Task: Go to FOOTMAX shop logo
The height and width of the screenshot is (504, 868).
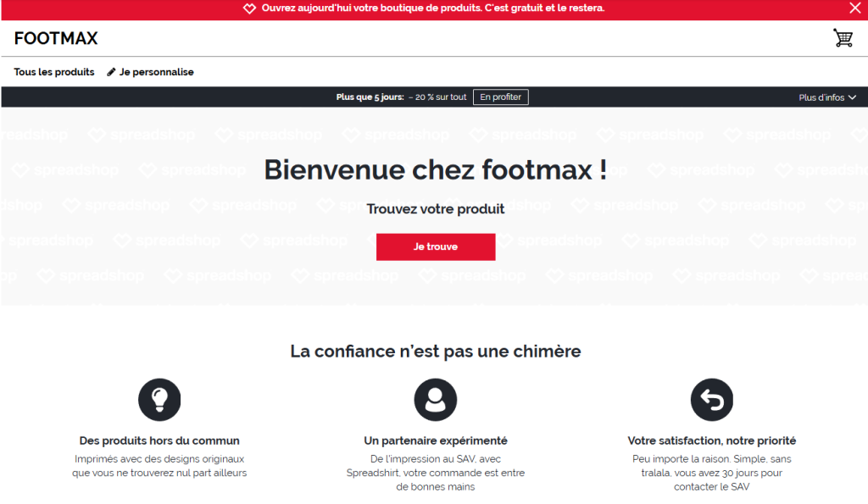Action: pyautogui.click(x=56, y=38)
